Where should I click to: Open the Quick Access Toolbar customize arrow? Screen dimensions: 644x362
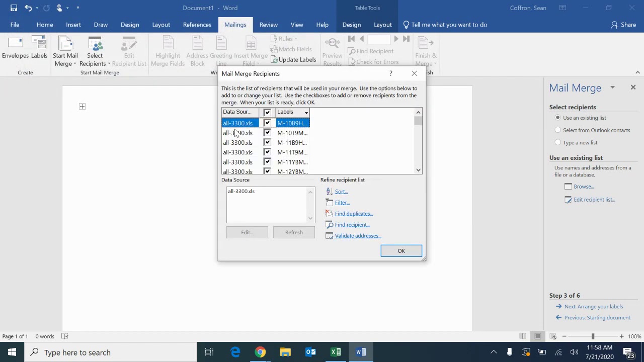coord(78,8)
